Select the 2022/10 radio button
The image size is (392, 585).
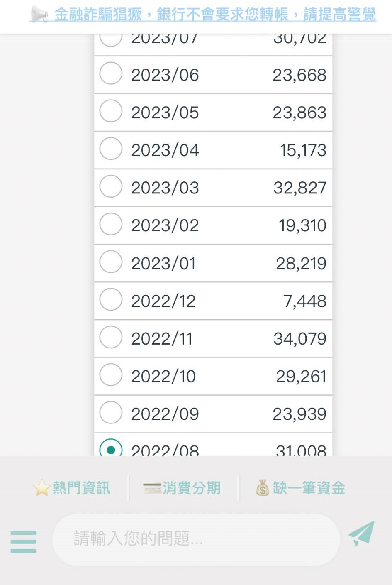click(x=111, y=374)
